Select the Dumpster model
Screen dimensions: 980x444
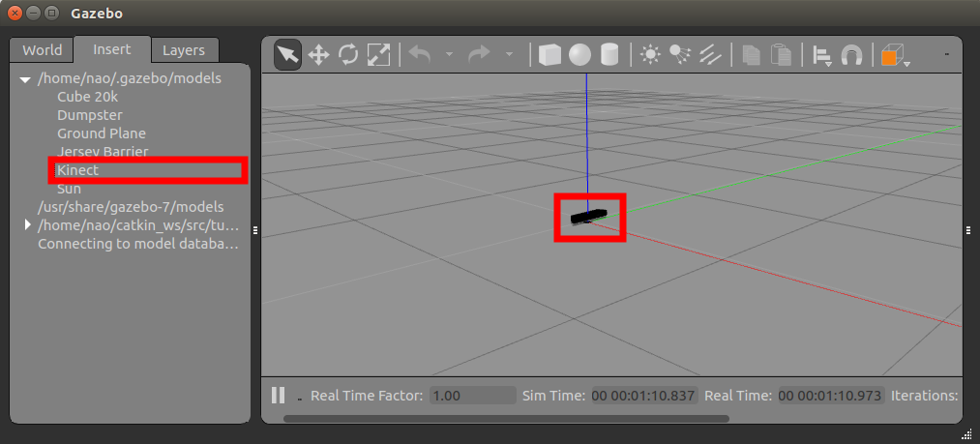point(90,115)
